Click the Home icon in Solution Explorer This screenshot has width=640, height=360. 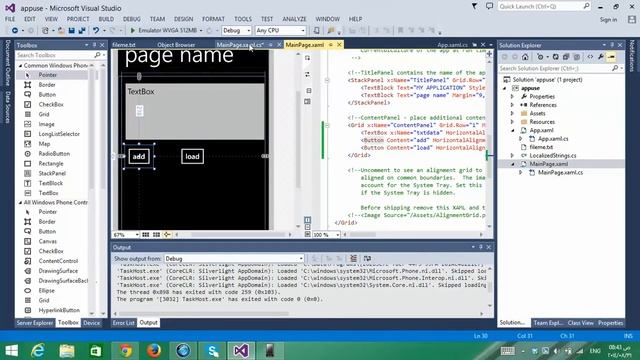(525, 57)
